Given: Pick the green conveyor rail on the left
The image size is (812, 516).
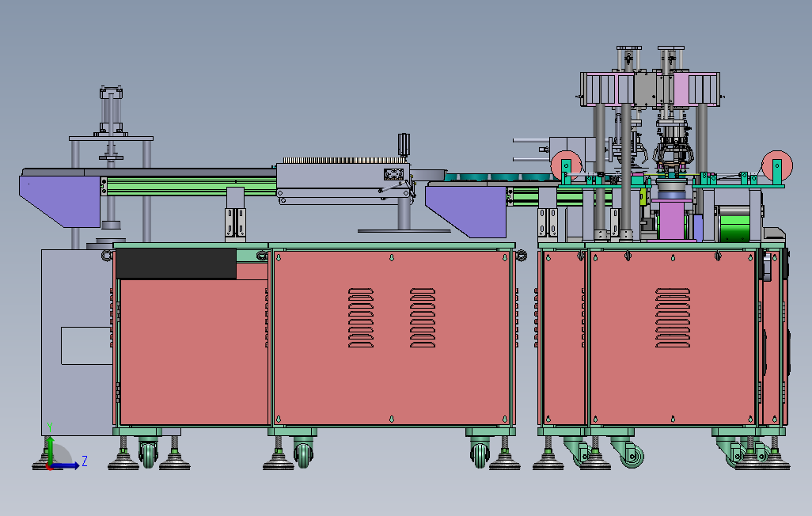Looking at the screenshot, I should pos(191,187).
